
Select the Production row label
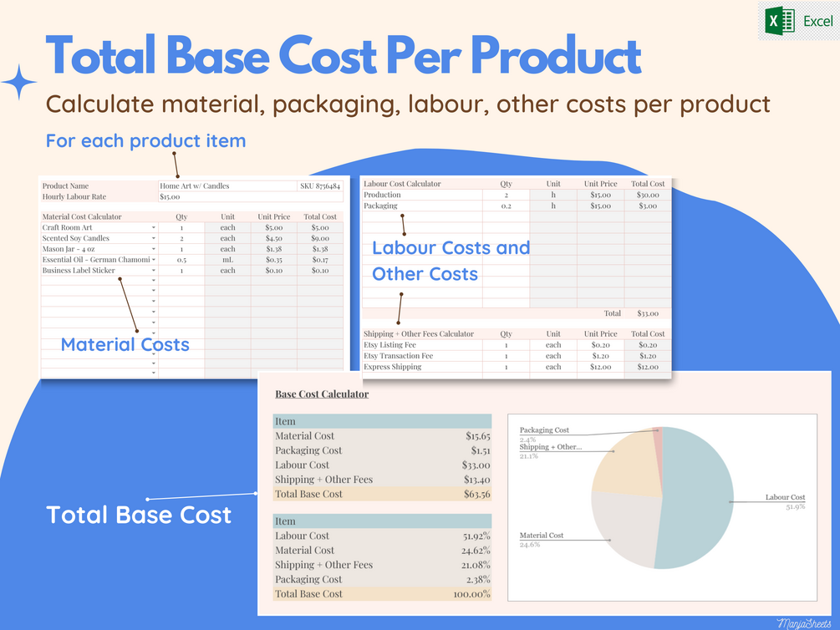point(382,195)
